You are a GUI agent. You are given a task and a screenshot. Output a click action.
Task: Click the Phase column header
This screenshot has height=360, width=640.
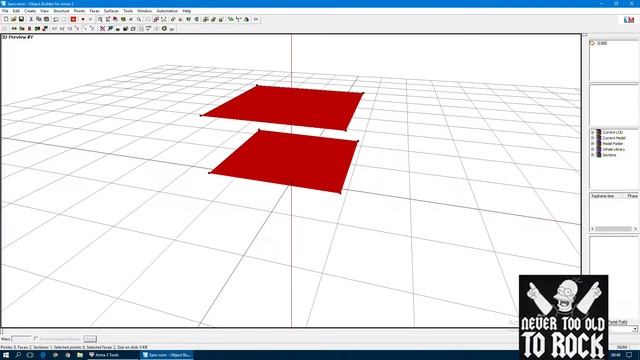click(x=632, y=196)
